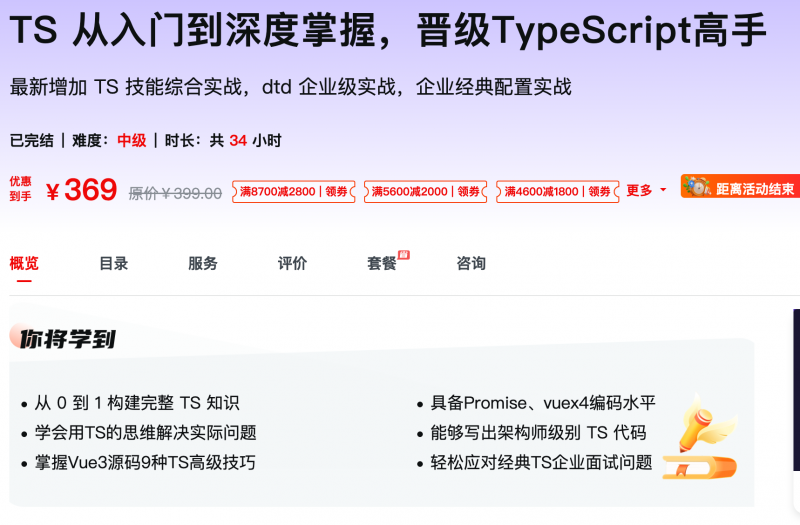Screen dimensions: 800x525
Task: Switch to the 服务 tab
Action: 203,263
